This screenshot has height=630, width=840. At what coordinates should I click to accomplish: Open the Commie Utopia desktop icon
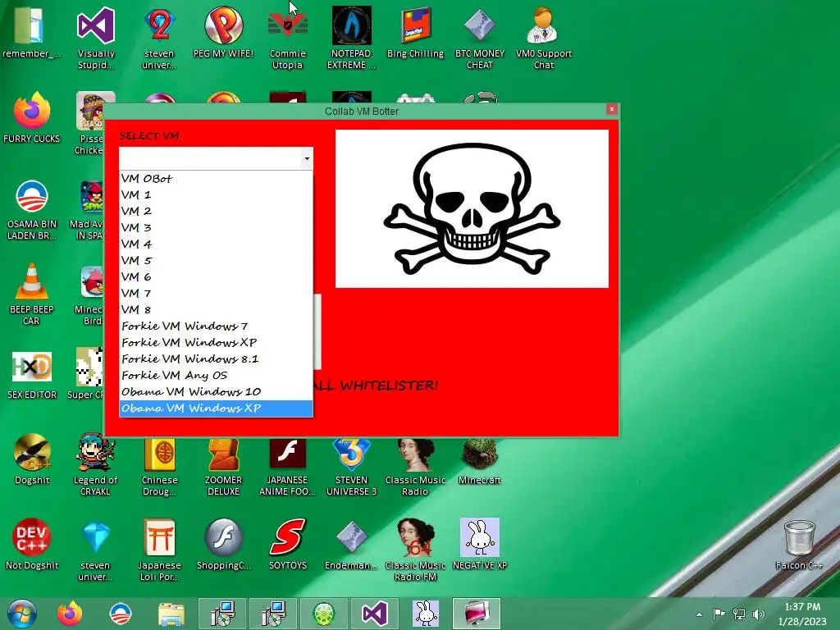[288, 38]
